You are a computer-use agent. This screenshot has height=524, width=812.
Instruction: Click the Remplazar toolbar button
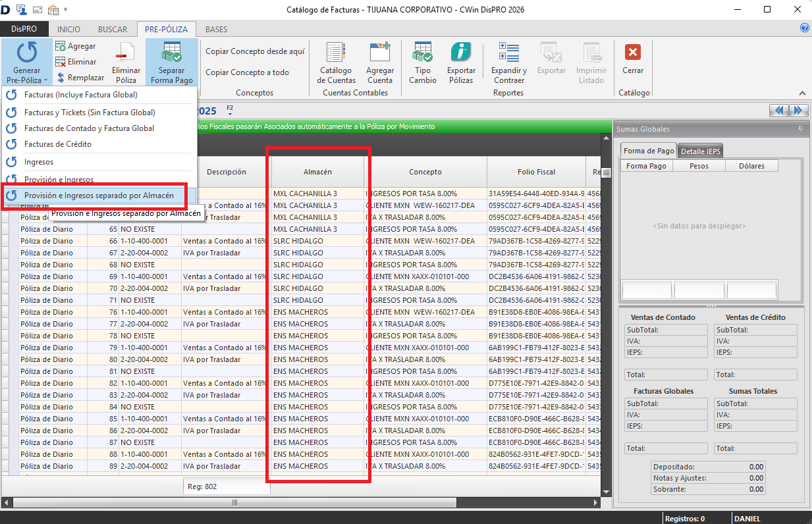[78, 78]
